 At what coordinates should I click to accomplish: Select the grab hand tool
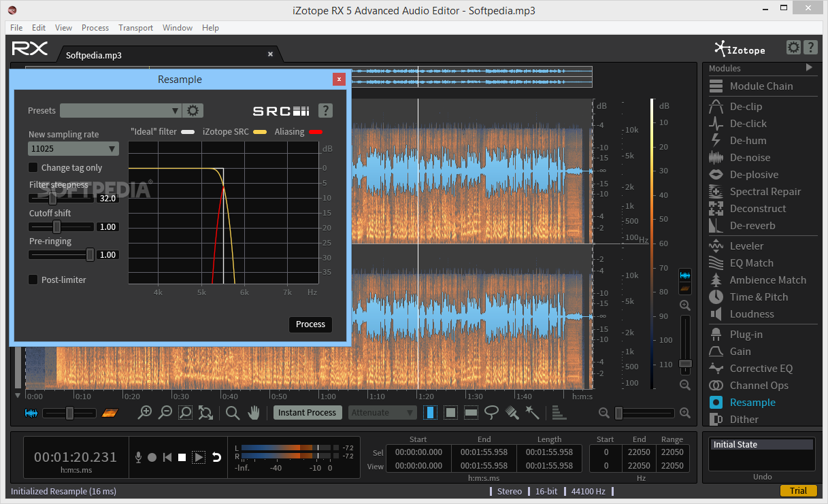(x=254, y=412)
